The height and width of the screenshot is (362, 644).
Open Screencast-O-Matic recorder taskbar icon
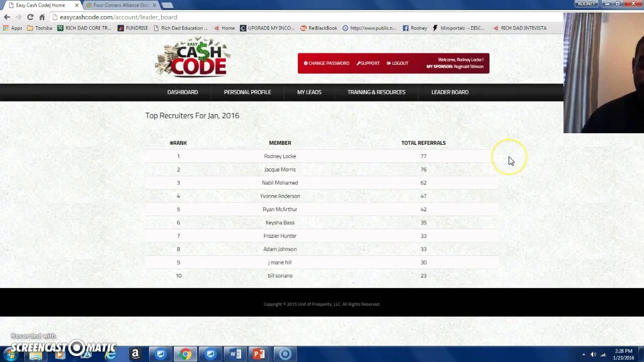point(285,354)
